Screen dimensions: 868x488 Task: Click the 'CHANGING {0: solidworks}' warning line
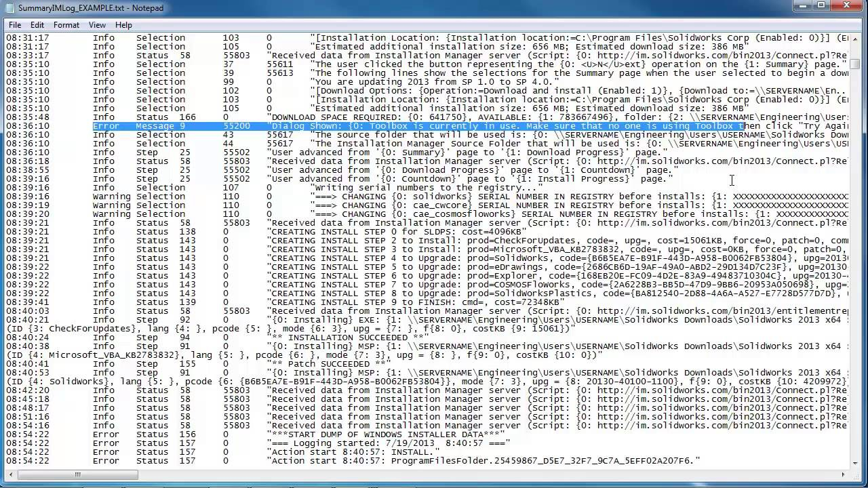(578, 197)
